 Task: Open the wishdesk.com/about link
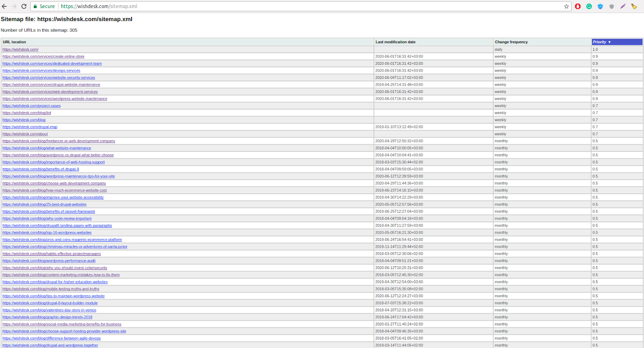coord(25,134)
